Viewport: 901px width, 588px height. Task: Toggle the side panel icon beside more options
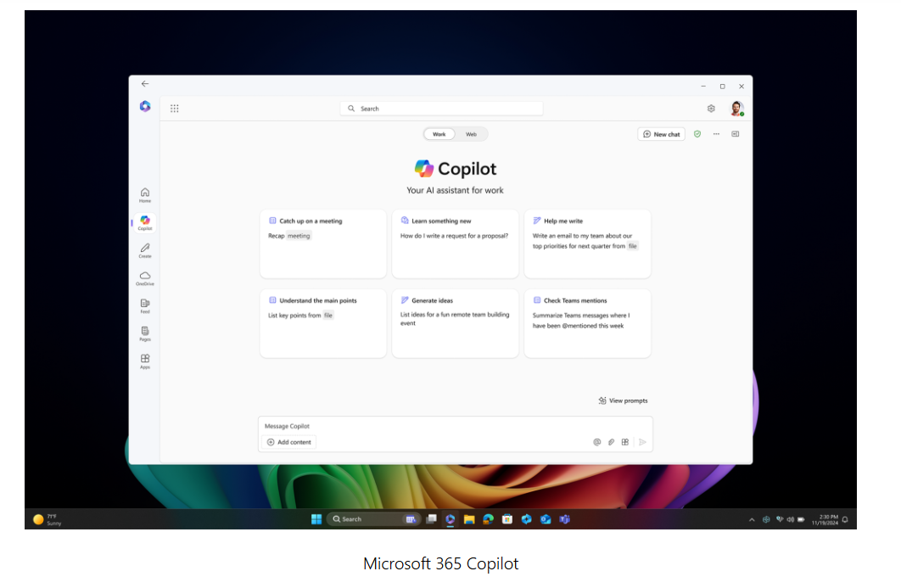pyautogui.click(x=735, y=134)
